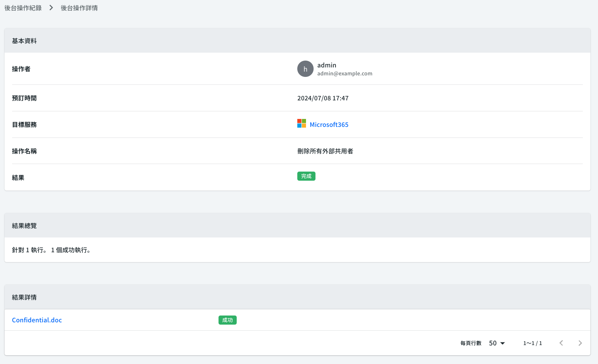Screen dimensions: 598x364
Task: Click the admin user name
Action: tap(327, 65)
